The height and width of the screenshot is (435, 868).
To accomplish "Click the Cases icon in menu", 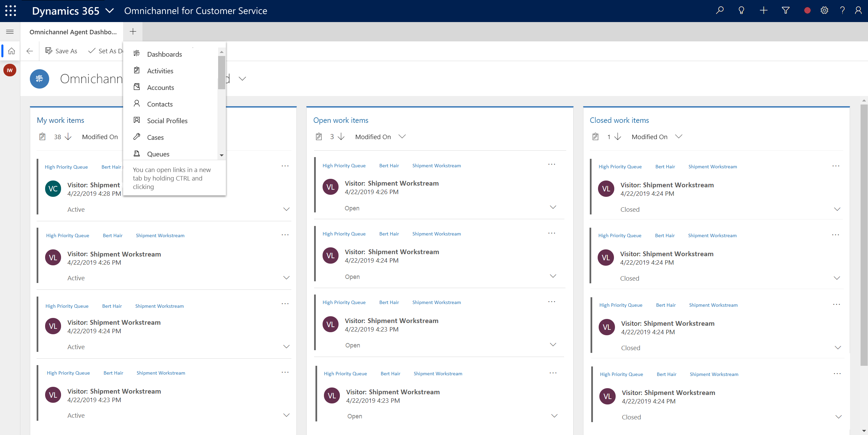I will (136, 136).
